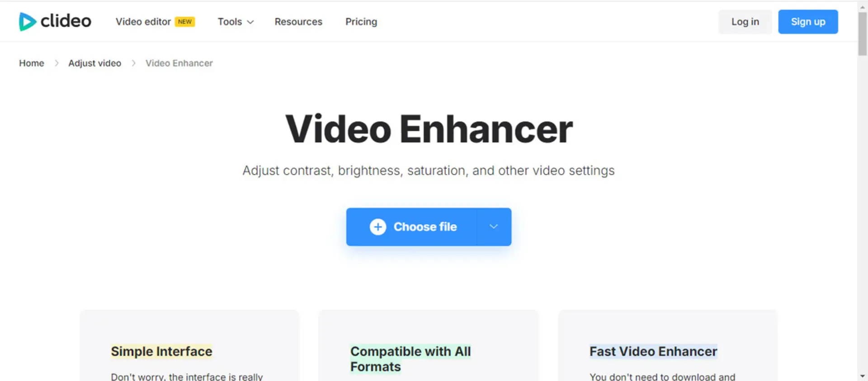The height and width of the screenshot is (381, 868).
Task: Click the Clideo play-shaped logo icon
Action: (x=27, y=22)
